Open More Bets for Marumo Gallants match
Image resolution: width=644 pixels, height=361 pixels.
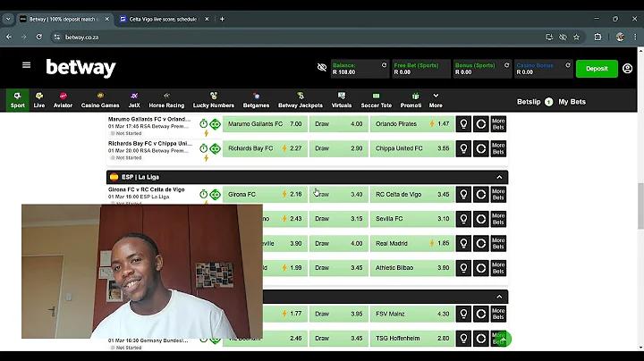point(498,124)
